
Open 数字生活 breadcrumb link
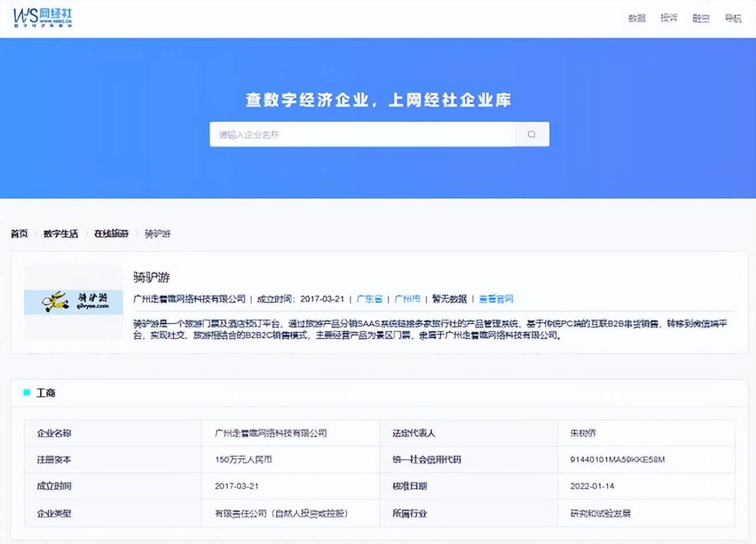click(61, 234)
